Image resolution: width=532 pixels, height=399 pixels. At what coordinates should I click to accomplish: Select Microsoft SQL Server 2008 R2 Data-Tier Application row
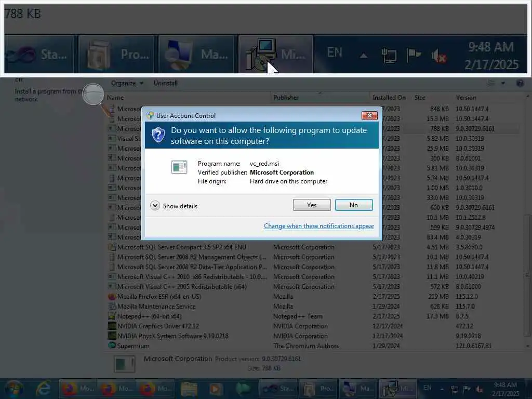312,267
